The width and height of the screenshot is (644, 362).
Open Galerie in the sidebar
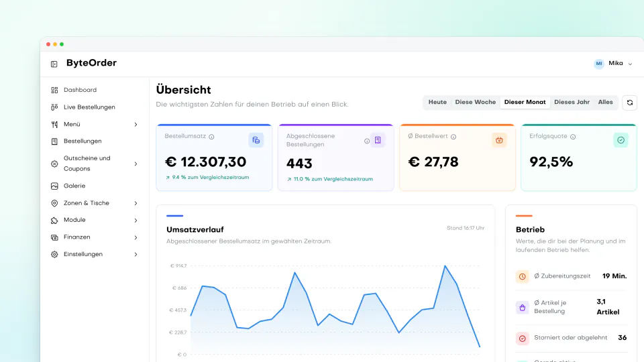pyautogui.click(x=74, y=186)
